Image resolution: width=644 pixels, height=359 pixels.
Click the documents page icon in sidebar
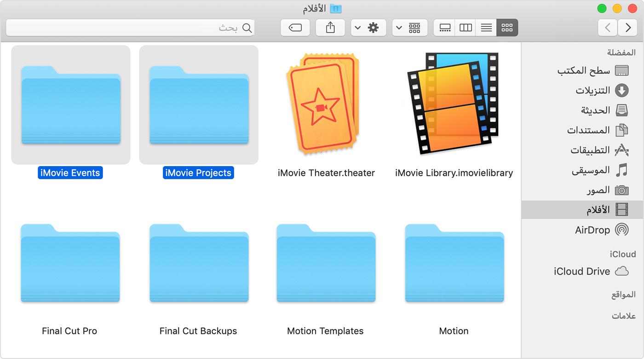click(x=621, y=130)
